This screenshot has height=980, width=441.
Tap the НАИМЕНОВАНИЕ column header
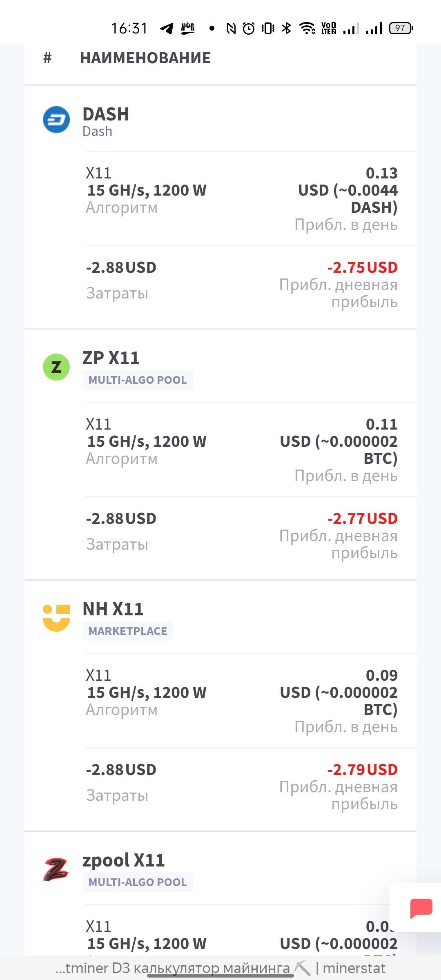click(145, 58)
